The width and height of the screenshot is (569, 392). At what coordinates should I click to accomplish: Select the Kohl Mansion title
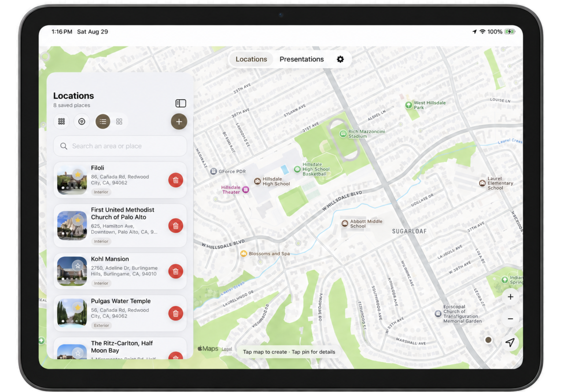pos(110,259)
